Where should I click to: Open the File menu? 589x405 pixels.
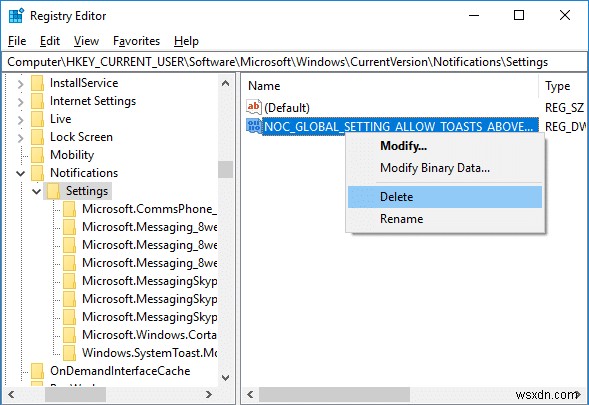pyautogui.click(x=17, y=41)
